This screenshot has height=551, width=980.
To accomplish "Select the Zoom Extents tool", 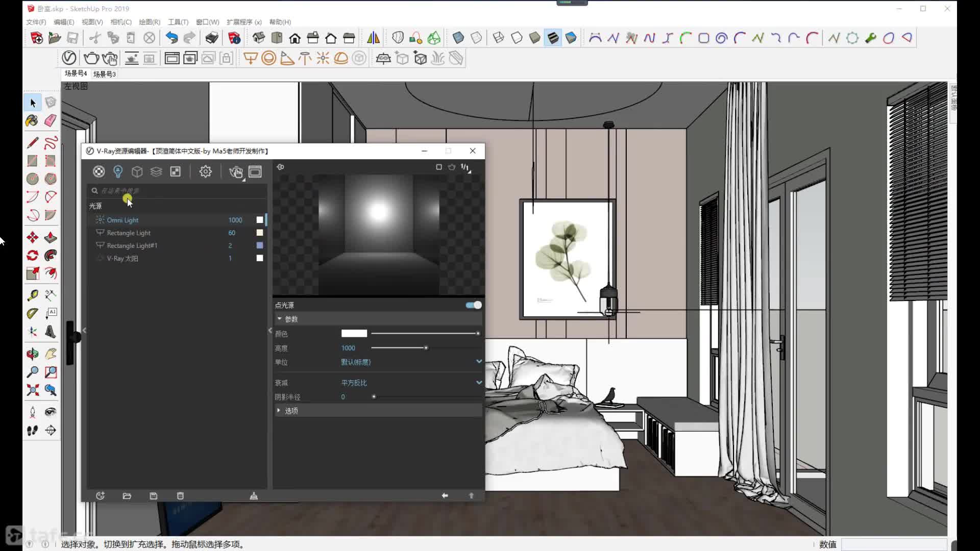I will click(x=32, y=390).
